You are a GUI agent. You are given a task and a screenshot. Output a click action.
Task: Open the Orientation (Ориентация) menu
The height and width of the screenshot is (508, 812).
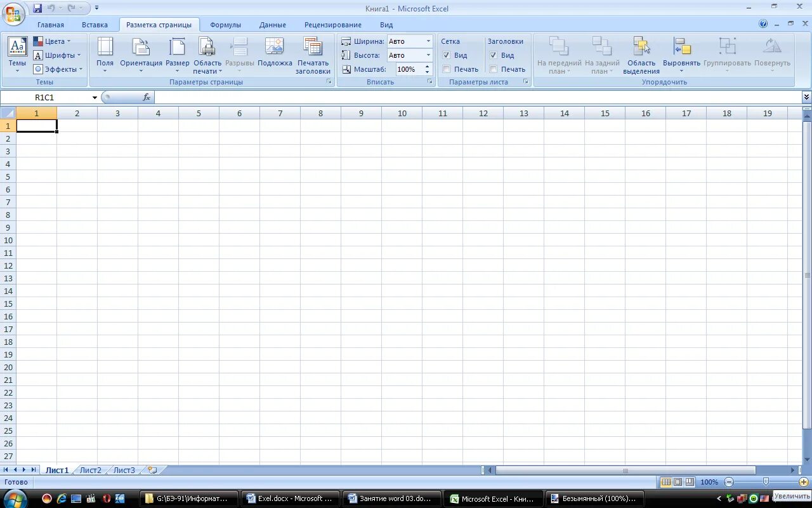point(141,55)
